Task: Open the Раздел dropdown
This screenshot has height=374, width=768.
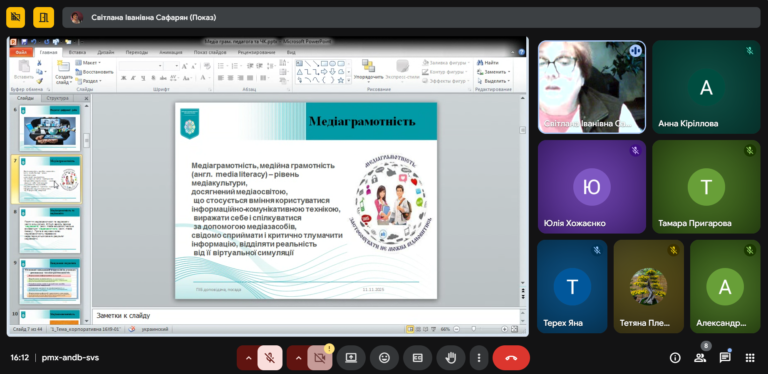Action: (89, 81)
